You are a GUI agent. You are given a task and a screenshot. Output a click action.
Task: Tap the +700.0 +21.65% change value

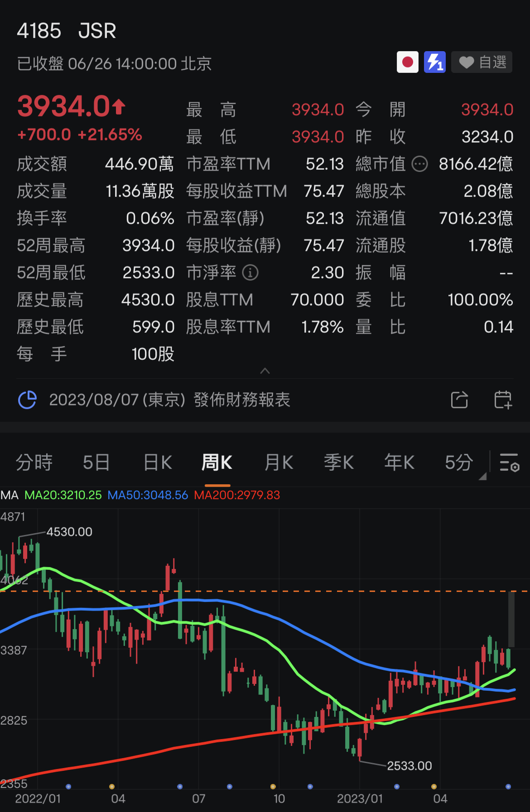click(x=80, y=134)
